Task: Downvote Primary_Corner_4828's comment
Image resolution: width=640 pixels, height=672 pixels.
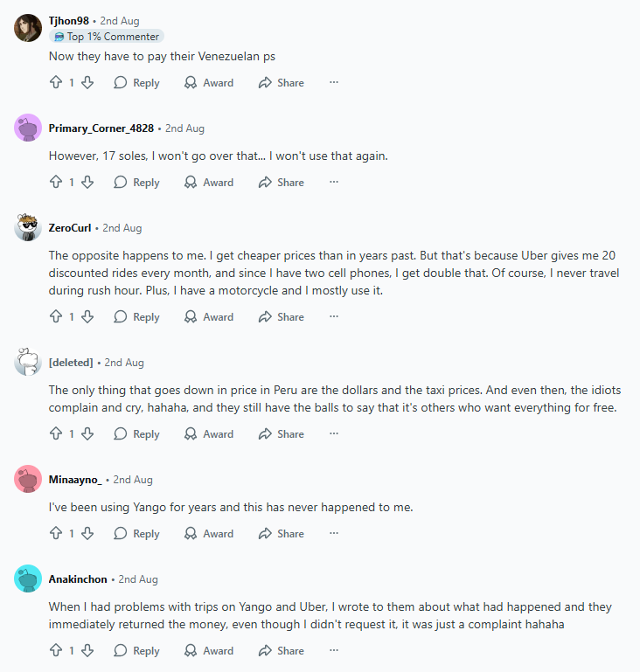Action: pos(87,183)
